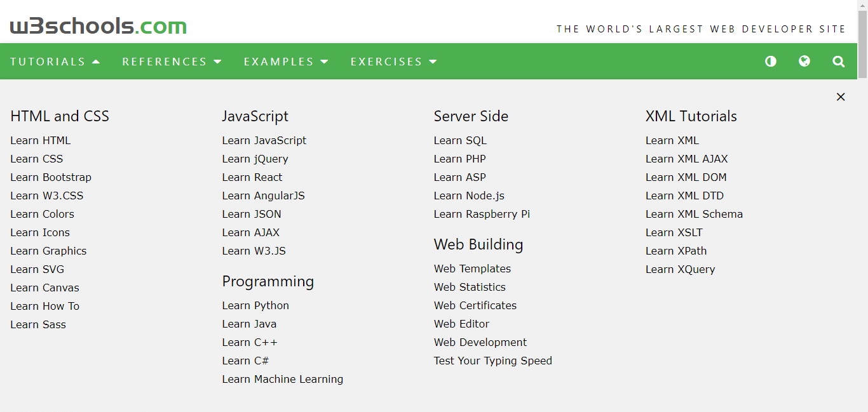
Task: Open the globe translate icon
Action: tap(804, 62)
